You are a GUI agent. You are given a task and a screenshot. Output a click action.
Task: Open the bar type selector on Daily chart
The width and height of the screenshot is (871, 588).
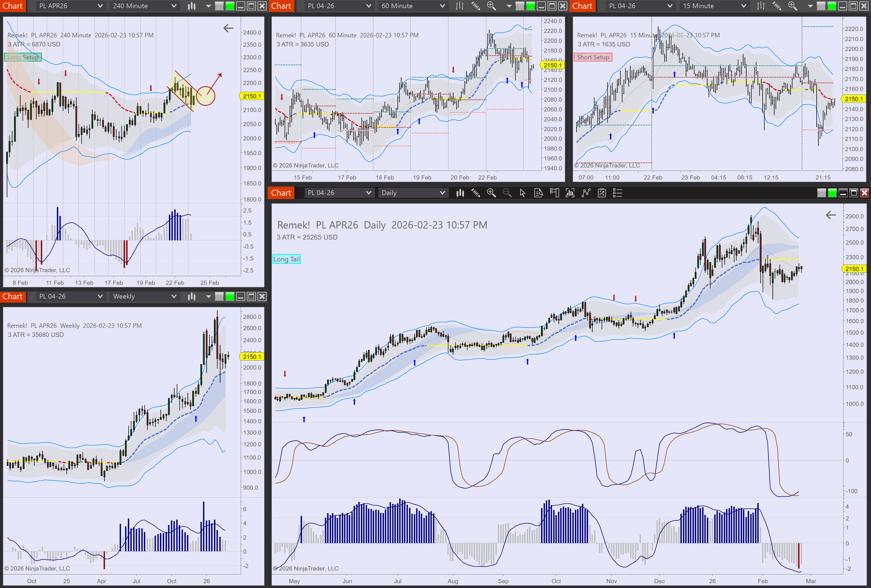(x=460, y=193)
